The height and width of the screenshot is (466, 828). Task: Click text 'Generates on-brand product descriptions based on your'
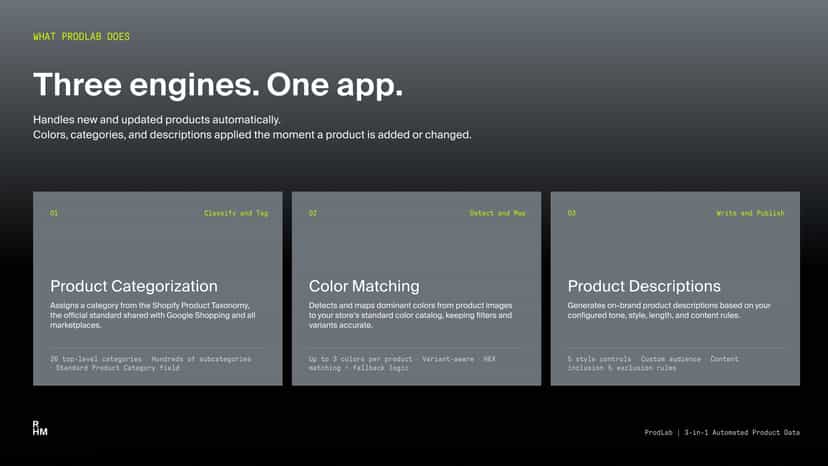669,305
